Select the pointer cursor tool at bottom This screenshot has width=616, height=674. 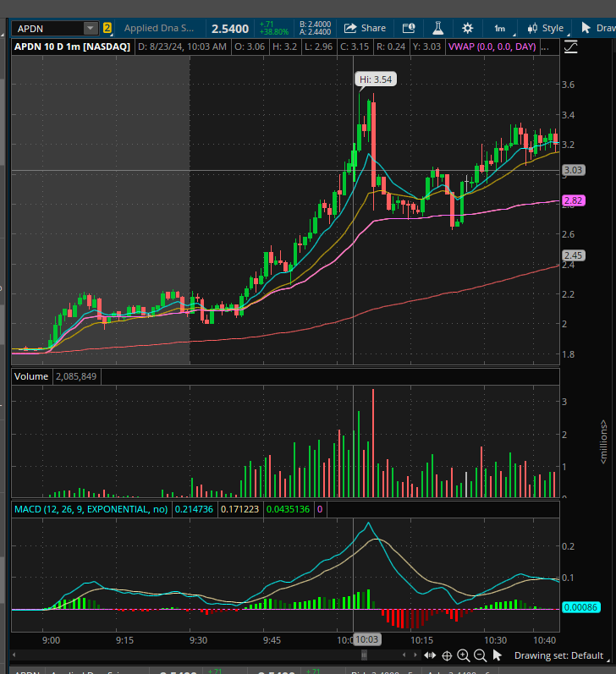pyautogui.click(x=498, y=655)
